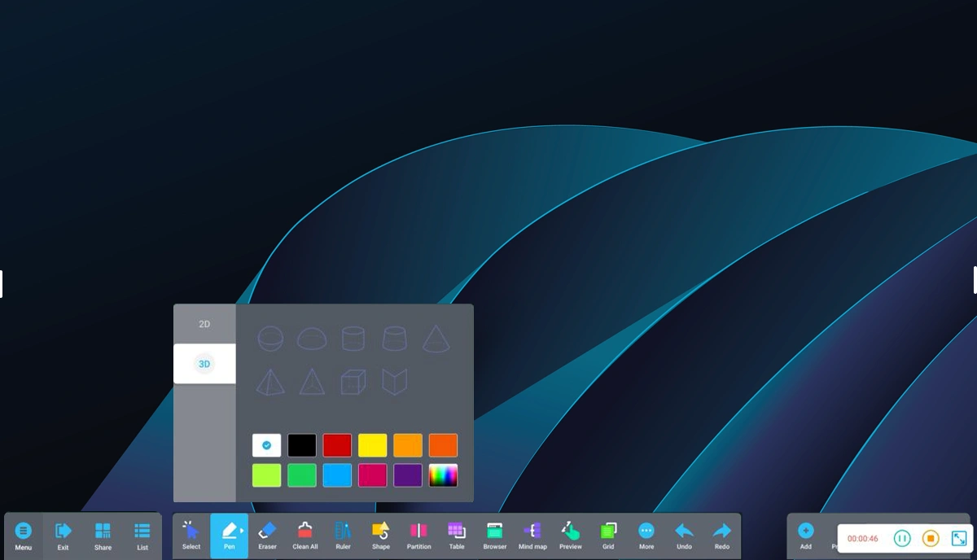Toggle the Grid overlay
This screenshot has width=977, height=560.
[x=607, y=535]
